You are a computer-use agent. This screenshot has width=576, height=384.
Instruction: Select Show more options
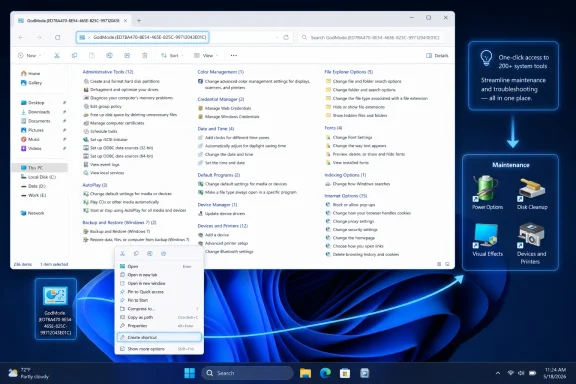(x=159, y=349)
